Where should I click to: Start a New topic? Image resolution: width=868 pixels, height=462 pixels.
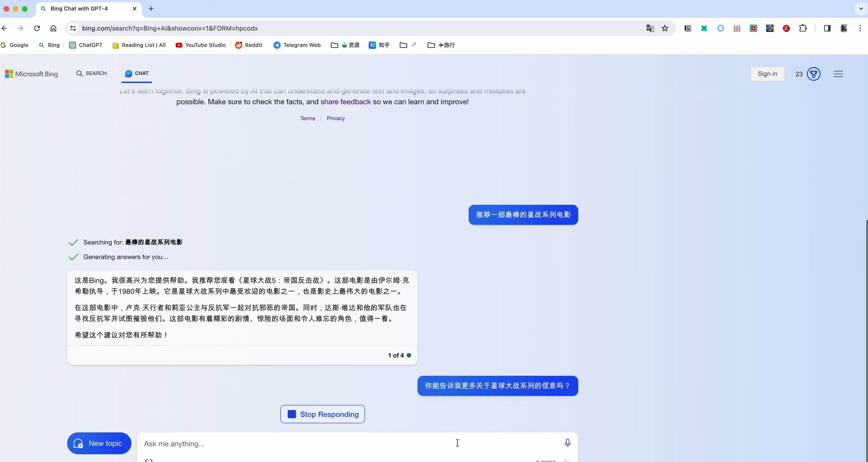pos(99,443)
